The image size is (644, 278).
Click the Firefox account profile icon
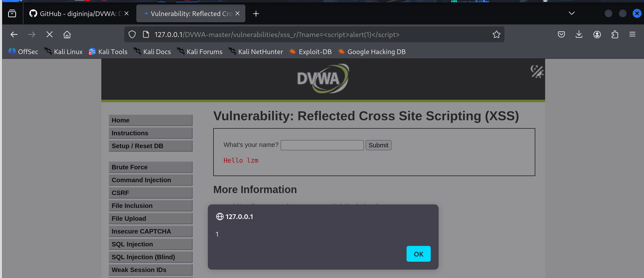coord(597,35)
